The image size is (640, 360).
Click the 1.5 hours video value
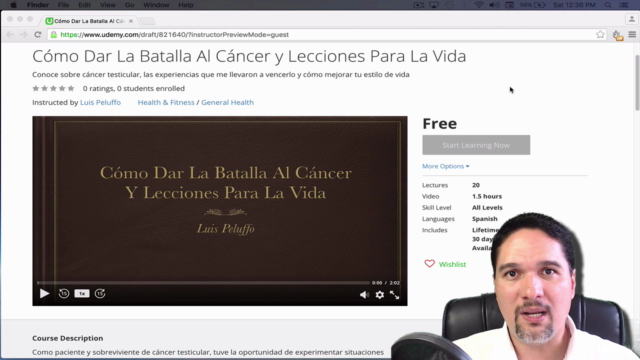click(487, 196)
